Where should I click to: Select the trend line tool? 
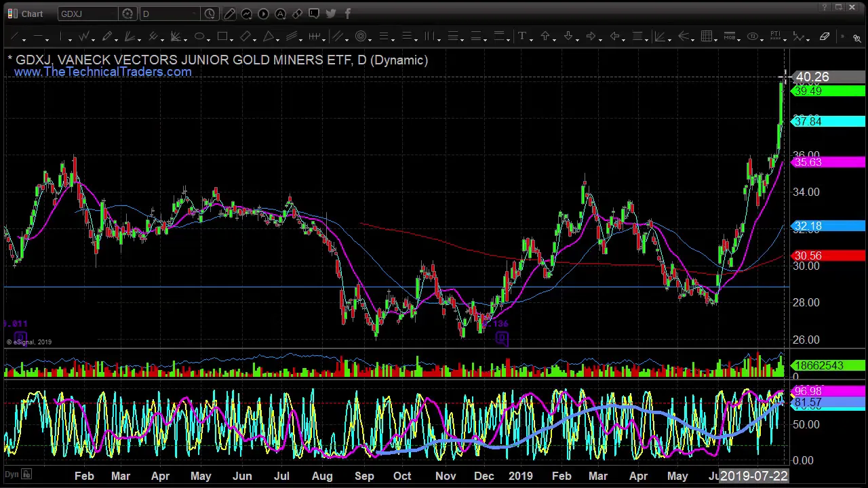[x=16, y=37]
